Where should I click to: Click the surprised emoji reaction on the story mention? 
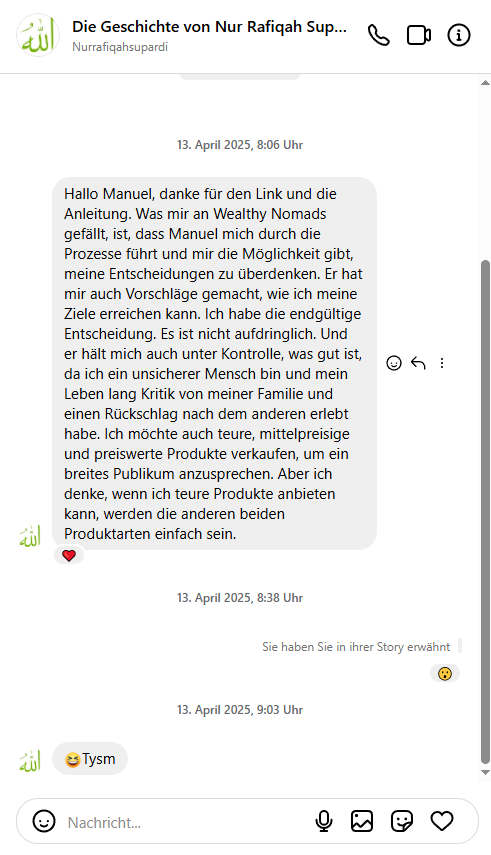[445, 673]
